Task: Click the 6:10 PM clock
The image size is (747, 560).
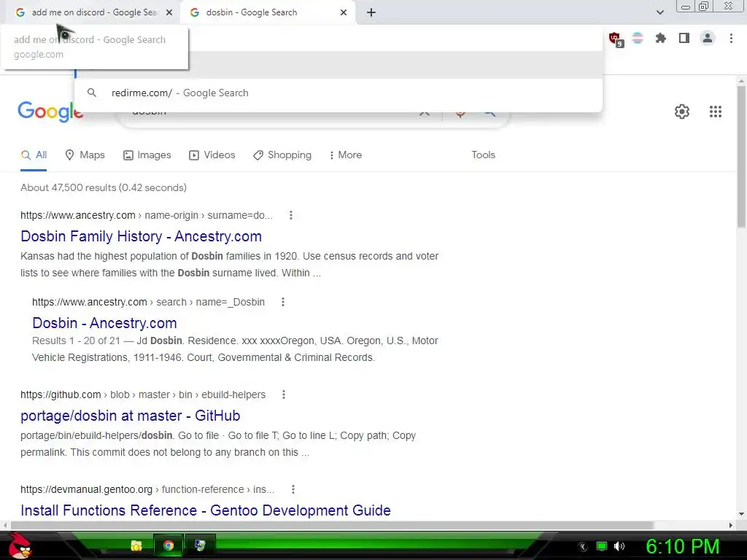Action: (x=682, y=546)
